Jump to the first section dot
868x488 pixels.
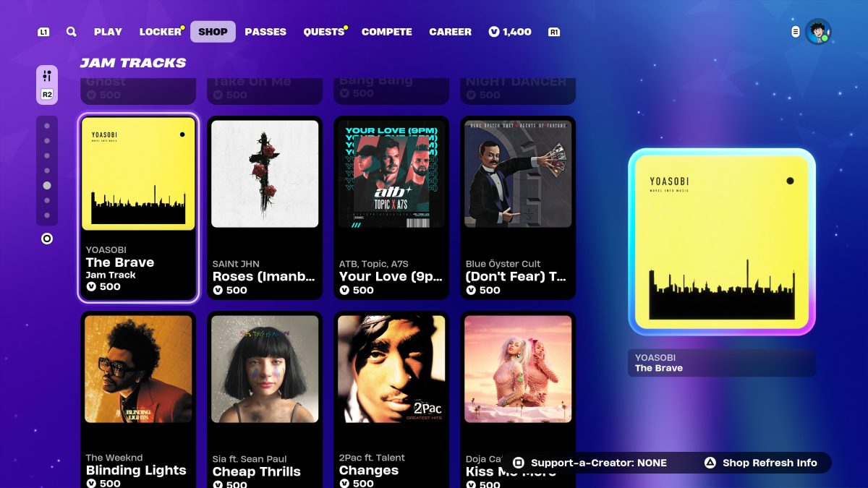47,126
